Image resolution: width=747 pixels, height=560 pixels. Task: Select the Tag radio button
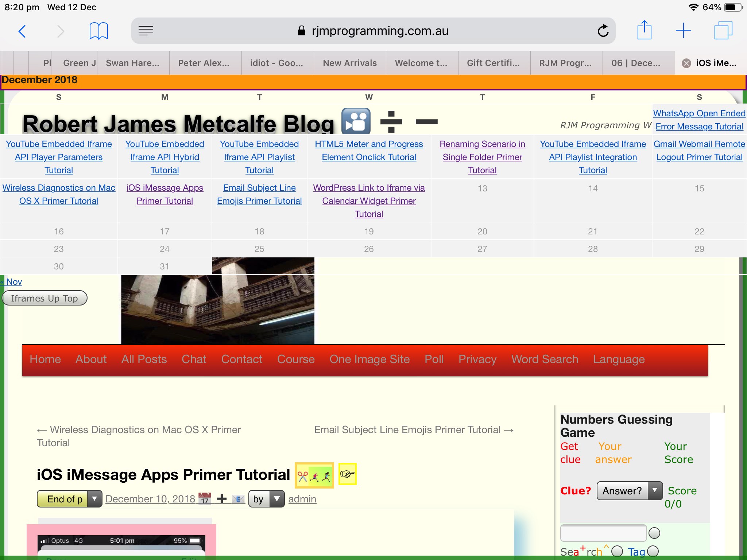(653, 551)
